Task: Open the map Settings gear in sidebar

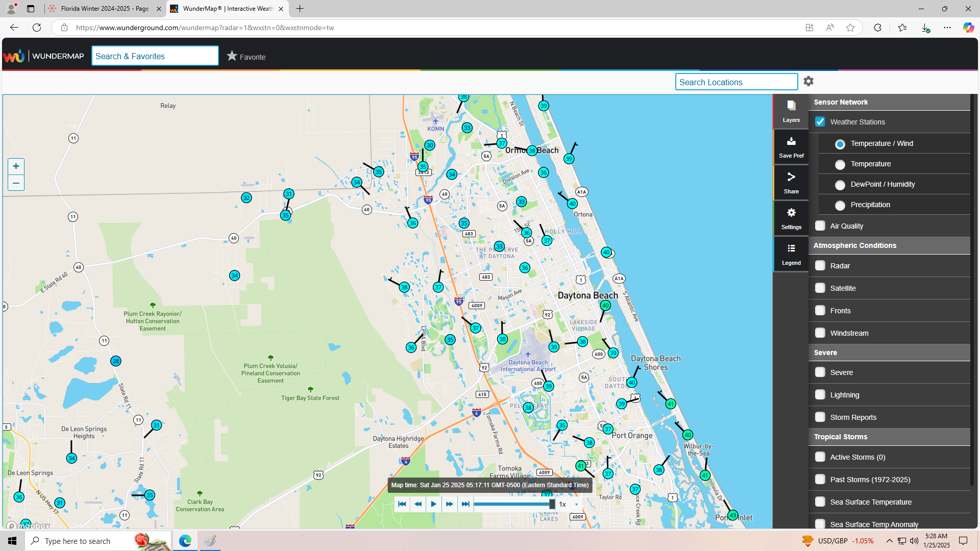Action: [791, 218]
